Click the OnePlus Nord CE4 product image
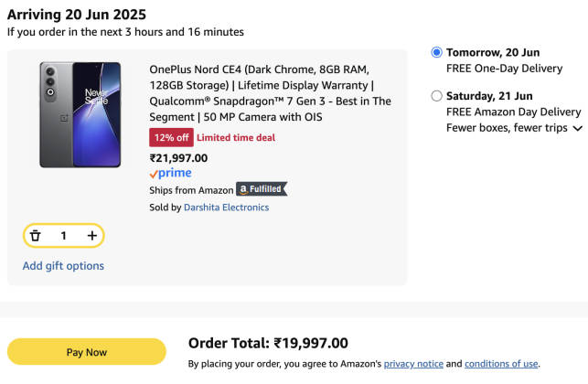 [80, 114]
